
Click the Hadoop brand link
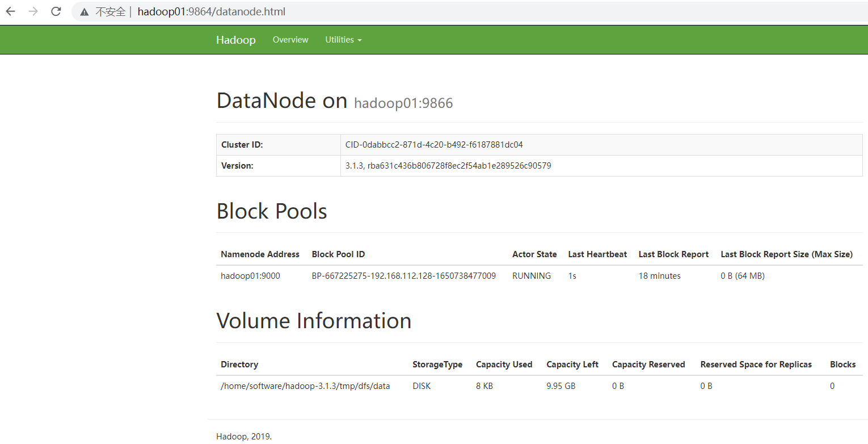pyautogui.click(x=236, y=40)
